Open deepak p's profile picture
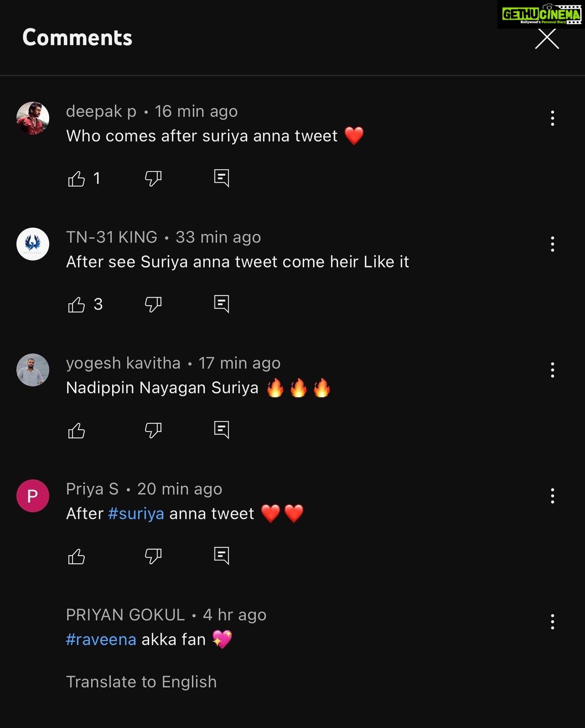 (x=32, y=118)
